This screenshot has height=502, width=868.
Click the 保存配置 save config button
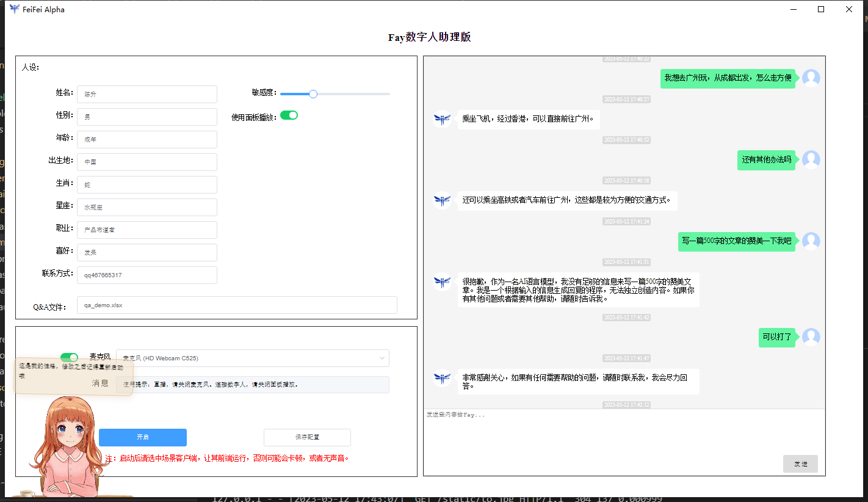point(307,437)
